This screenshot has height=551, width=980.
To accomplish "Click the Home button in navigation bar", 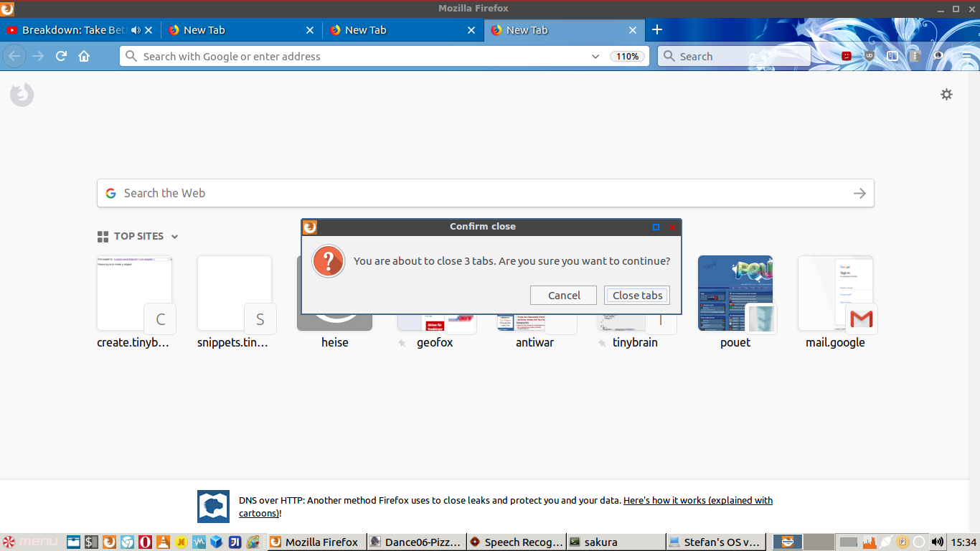I will [84, 56].
